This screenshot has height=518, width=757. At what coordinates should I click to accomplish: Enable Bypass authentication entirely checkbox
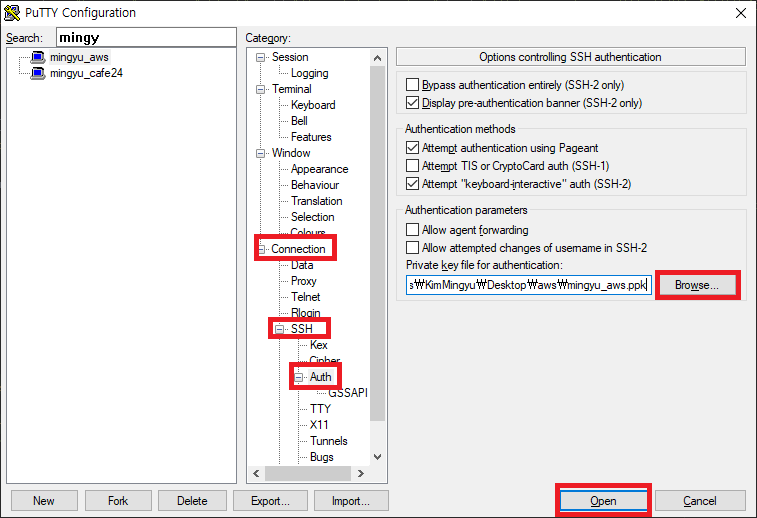click(412, 84)
